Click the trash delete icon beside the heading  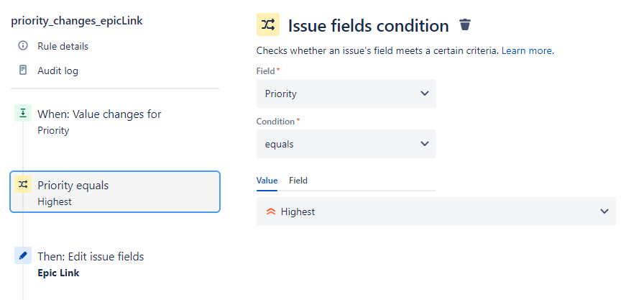click(465, 25)
